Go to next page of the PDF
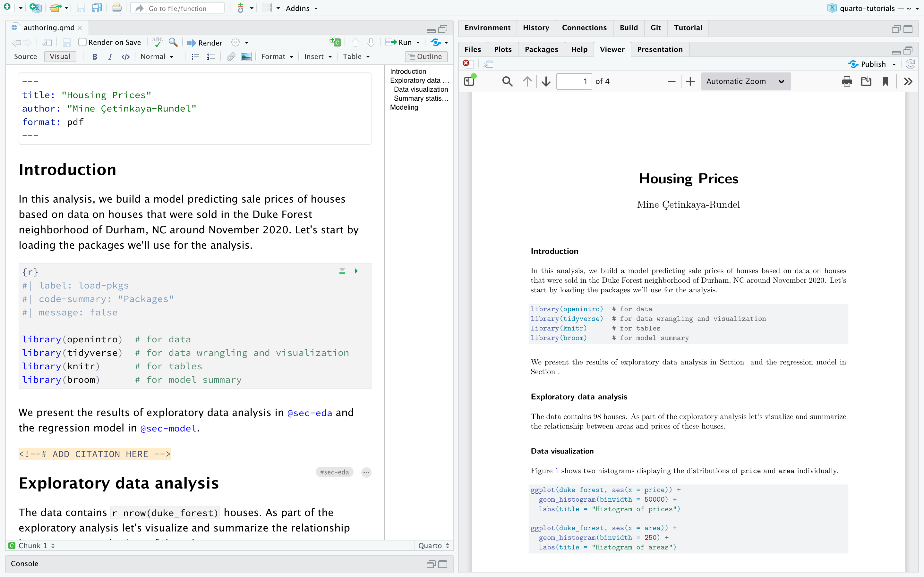Screen dimensions: 924x577 click(x=546, y=81)
